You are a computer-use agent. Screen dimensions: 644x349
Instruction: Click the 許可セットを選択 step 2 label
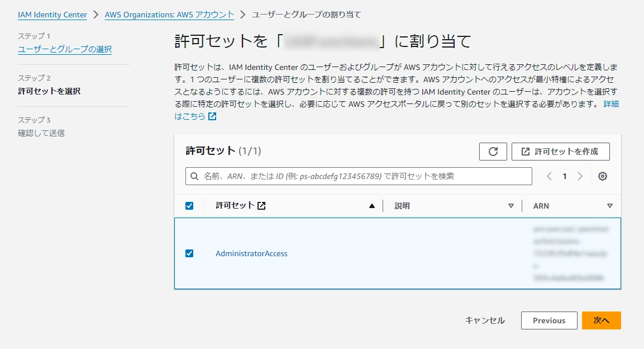point(49,91)
